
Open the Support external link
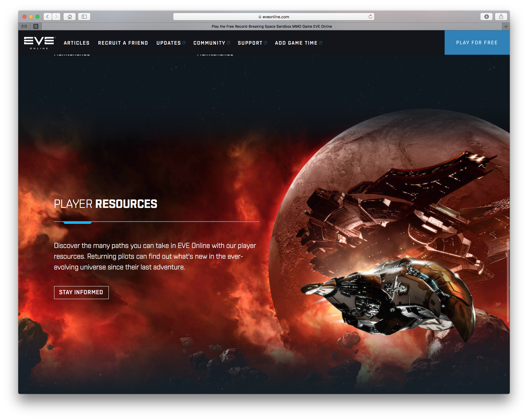[x=252, y=43]
